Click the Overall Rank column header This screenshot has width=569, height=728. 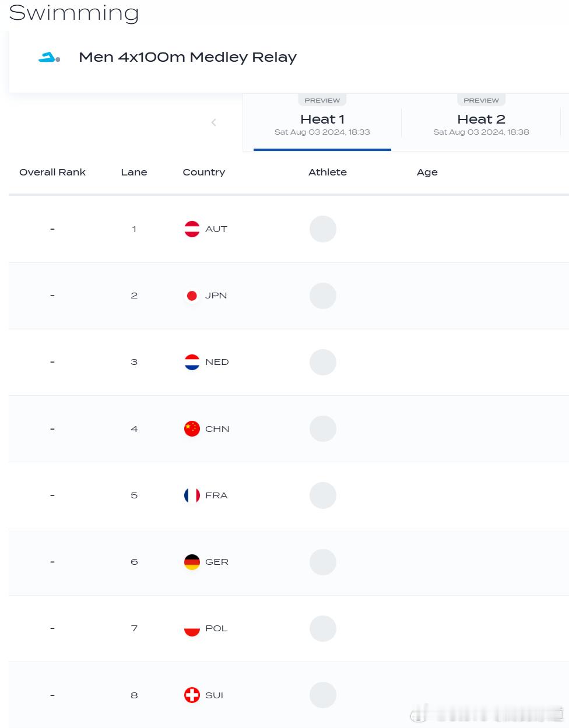52,172
